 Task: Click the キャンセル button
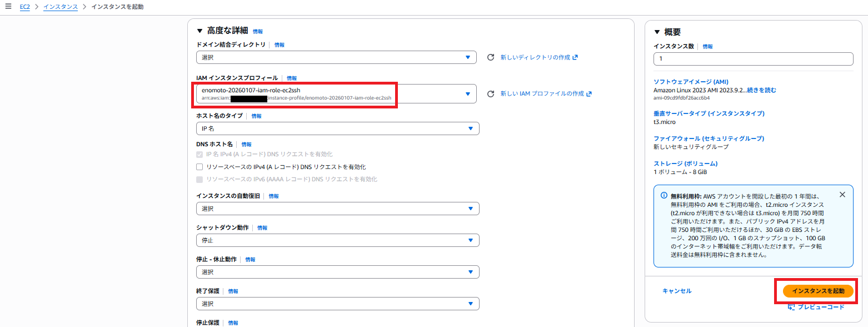click(x=677, y=291)
